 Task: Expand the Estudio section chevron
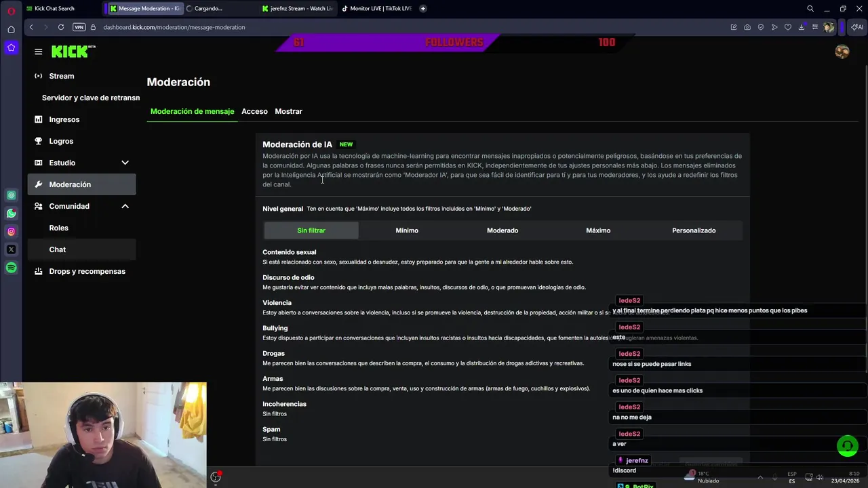tap(125, 163)
